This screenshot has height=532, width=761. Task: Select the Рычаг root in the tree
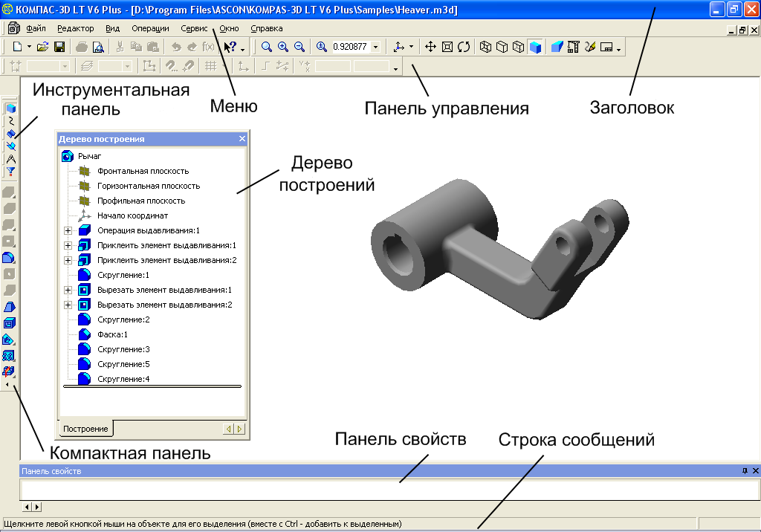point(89,156)
